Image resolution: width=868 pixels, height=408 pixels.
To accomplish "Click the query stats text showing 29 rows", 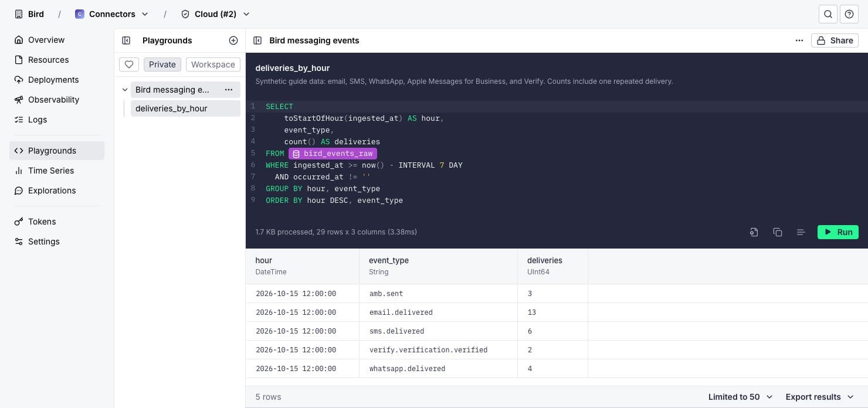I will (336, 232).
